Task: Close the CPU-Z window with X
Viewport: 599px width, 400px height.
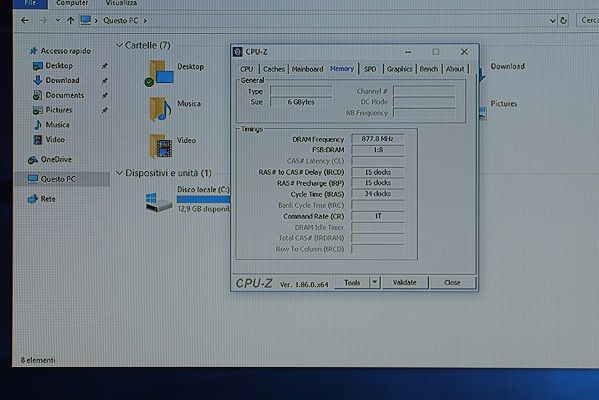Action: coord(464,52)
